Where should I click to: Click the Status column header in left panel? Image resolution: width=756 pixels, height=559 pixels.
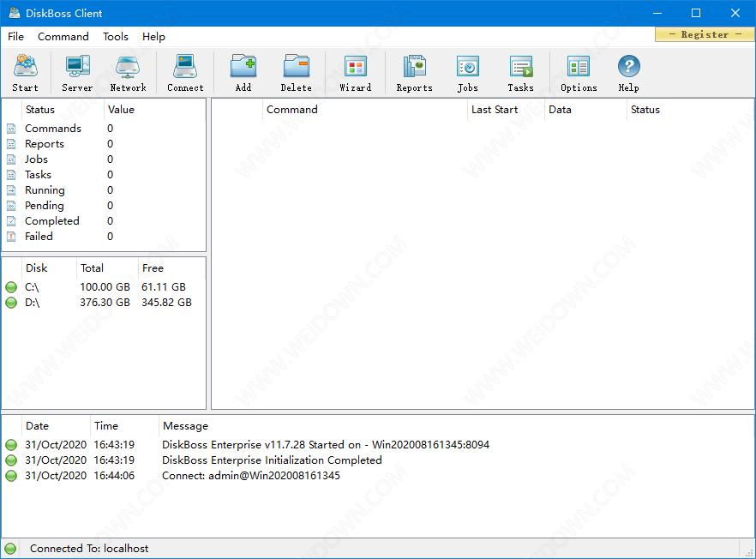pos(63,110)
